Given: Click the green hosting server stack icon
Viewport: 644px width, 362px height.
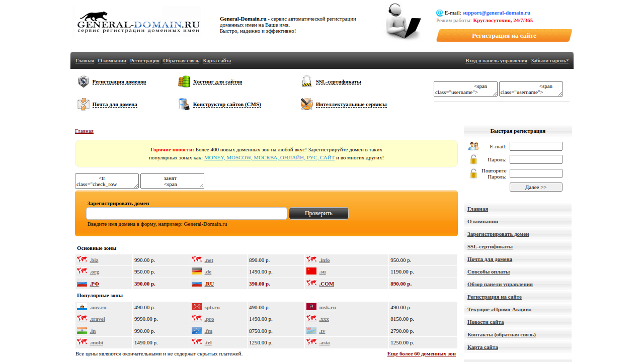Looking at the screenshot, I should (184, 81).
